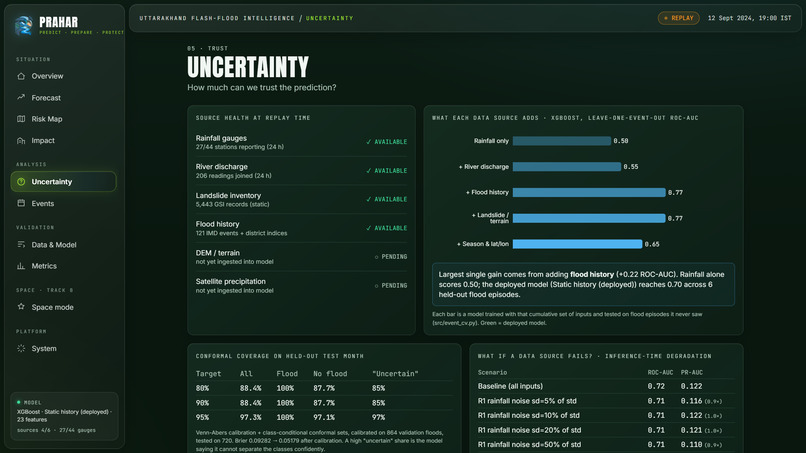Screen dimensions: 806x453
Task: Click the 0.65 ROC-AUC value label
Action: [x=652, y=244]
